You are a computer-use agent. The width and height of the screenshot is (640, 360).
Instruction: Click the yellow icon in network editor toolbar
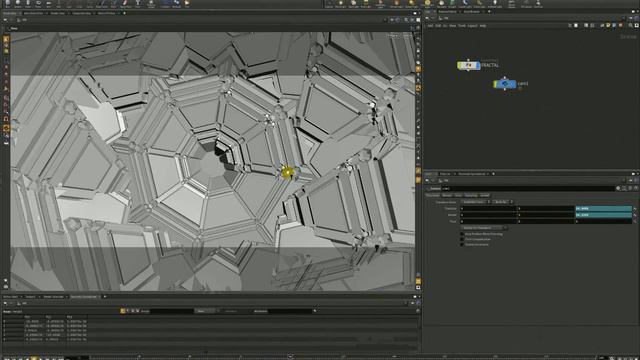(x=608, y=25)
